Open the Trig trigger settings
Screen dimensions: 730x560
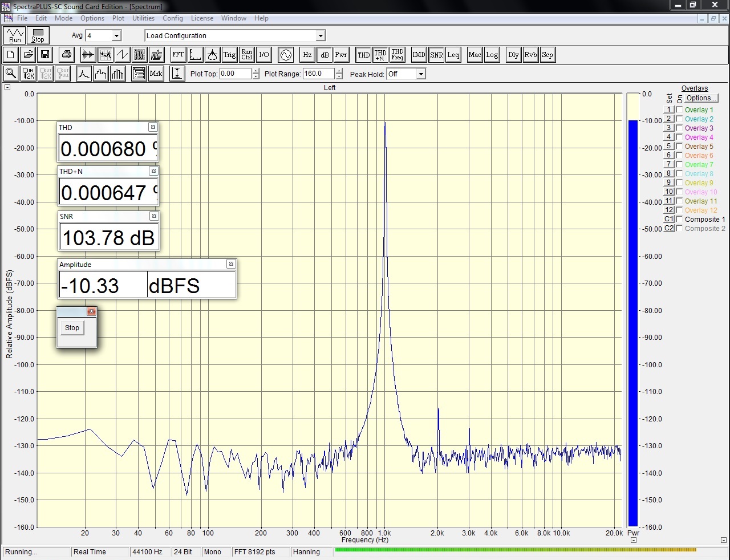pyautogui.click(x=229, y=55)
